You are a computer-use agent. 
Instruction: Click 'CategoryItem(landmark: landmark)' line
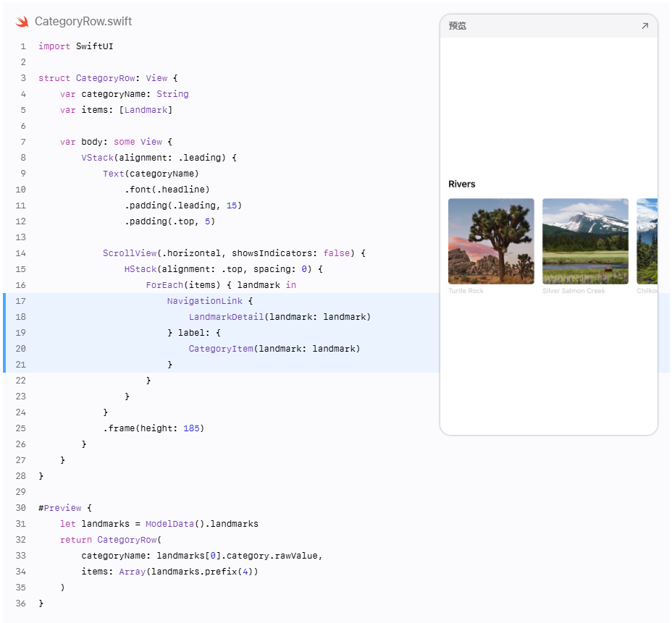coord(274,349)
